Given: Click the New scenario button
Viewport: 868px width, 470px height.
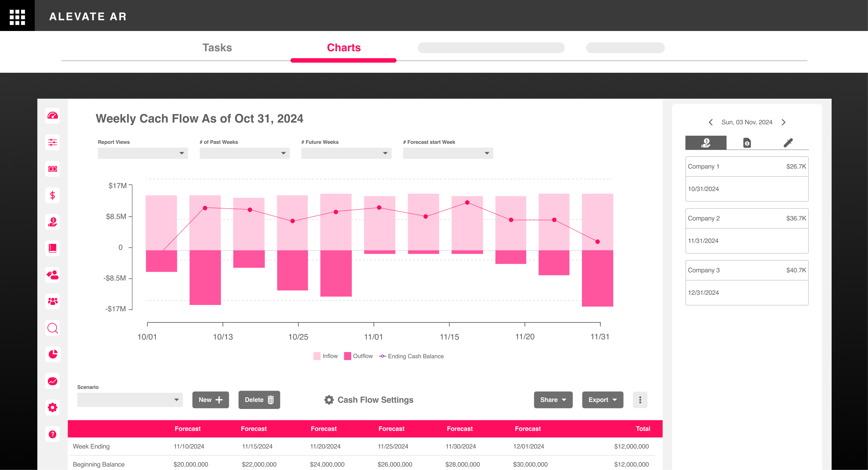Looking at the screenshot, I should [x=210, y=400].
